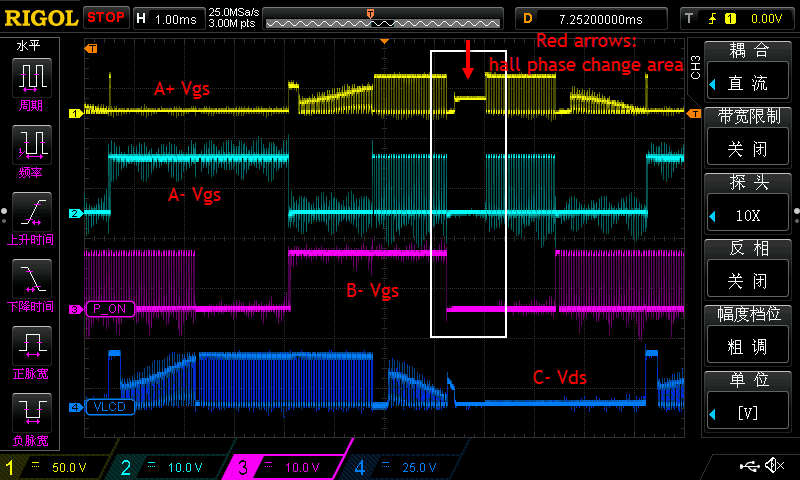Click the waveform memory overview bar
Screen dimensions: 800x480
tap(383, 19)
